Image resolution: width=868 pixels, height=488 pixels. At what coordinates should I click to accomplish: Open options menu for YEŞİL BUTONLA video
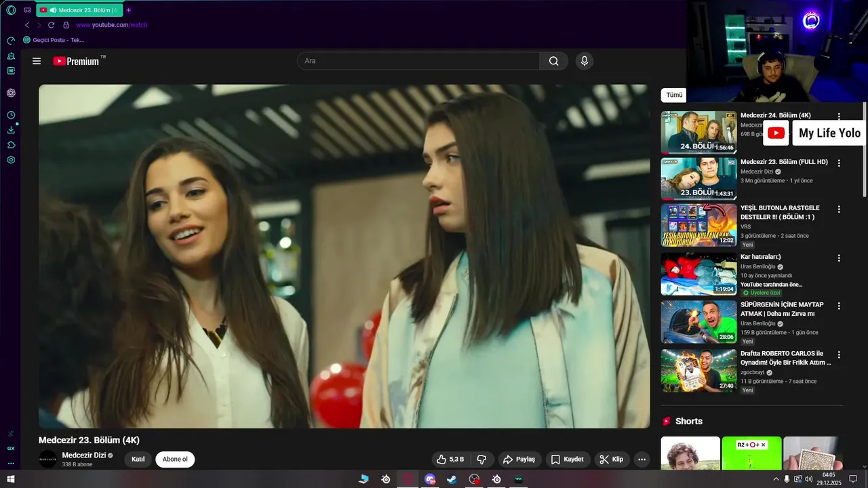click(x=839, y=209)
